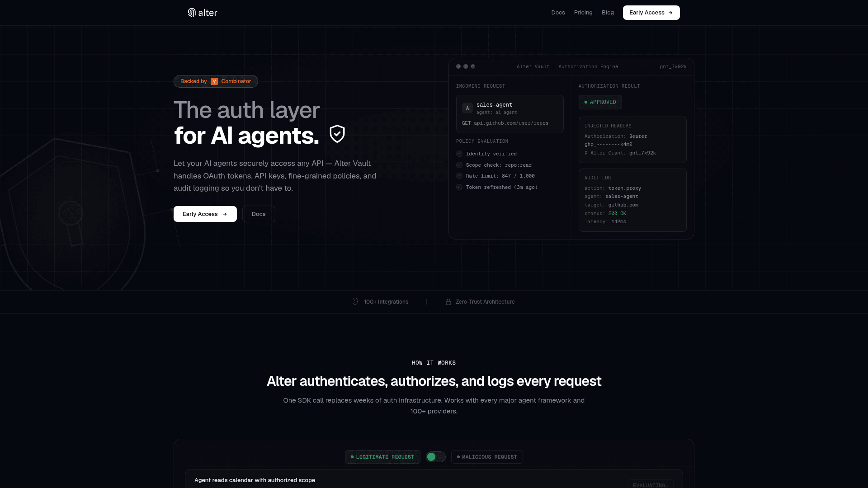Click the Token refreshed check icon
Screen dimensions: 868x488
(x=459, y=187)
